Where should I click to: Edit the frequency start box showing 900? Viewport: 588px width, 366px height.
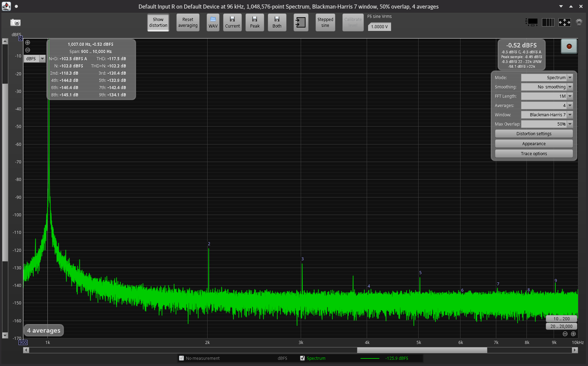coord(23,342)
